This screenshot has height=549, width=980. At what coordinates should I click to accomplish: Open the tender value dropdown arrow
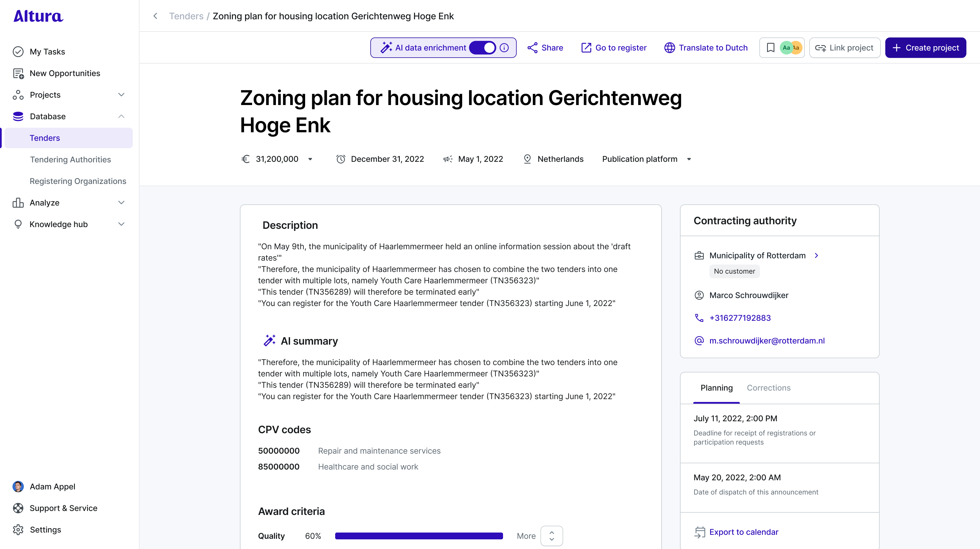[311, 159]
